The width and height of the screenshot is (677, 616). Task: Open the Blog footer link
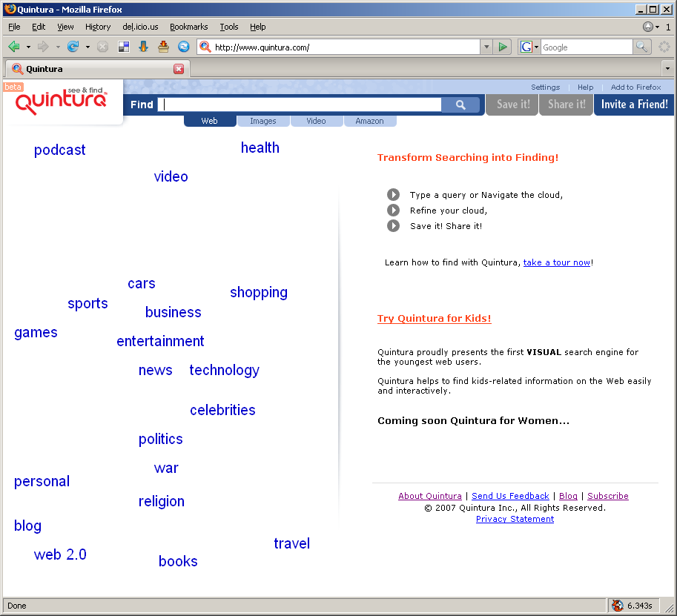(568, 496)
